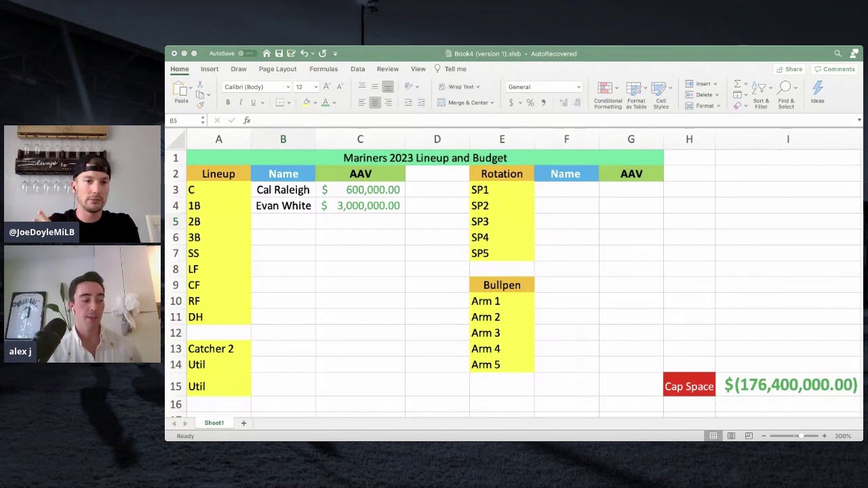The width and height of the screenshot is (868, 488).
Task: Click the Format Painter brush icon
Action: (x=200, y=104)
